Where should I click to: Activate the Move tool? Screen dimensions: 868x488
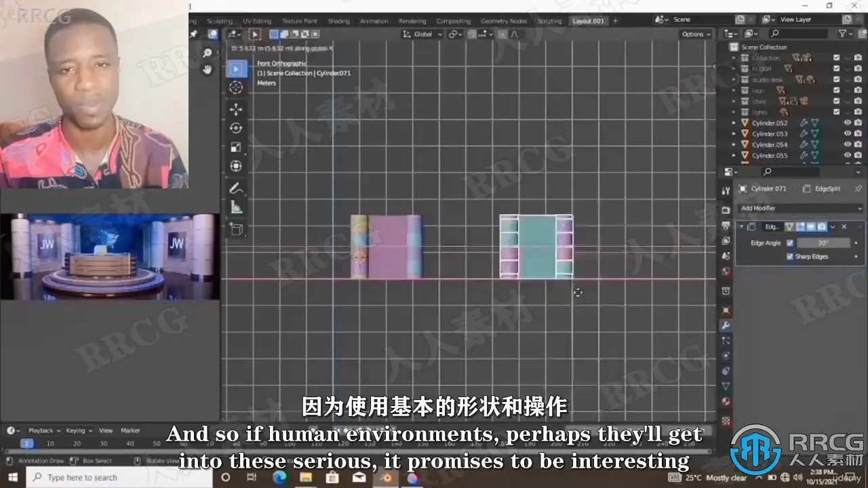[x=236, y=109]
